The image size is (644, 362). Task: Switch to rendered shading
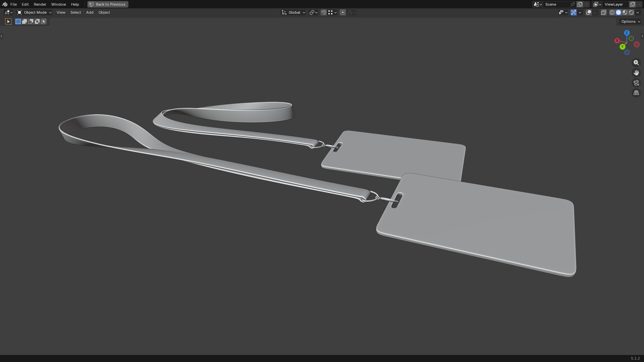pyautogui.click(x=631, y=12)
